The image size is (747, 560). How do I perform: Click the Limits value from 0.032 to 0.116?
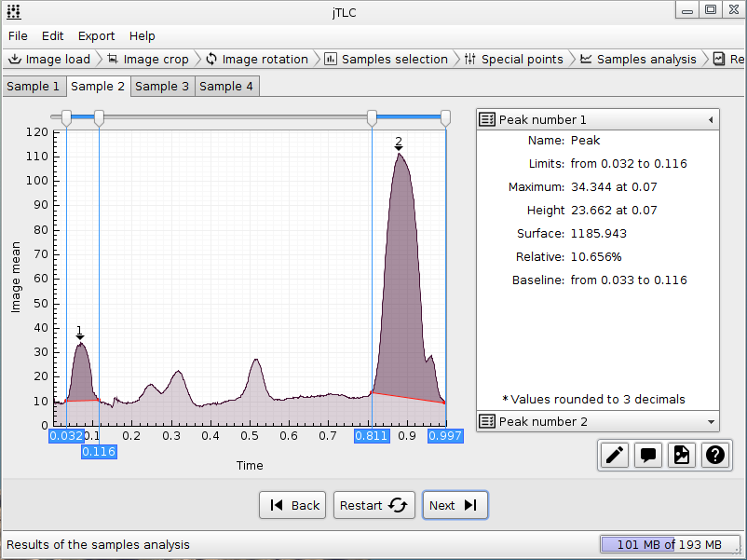629,164
